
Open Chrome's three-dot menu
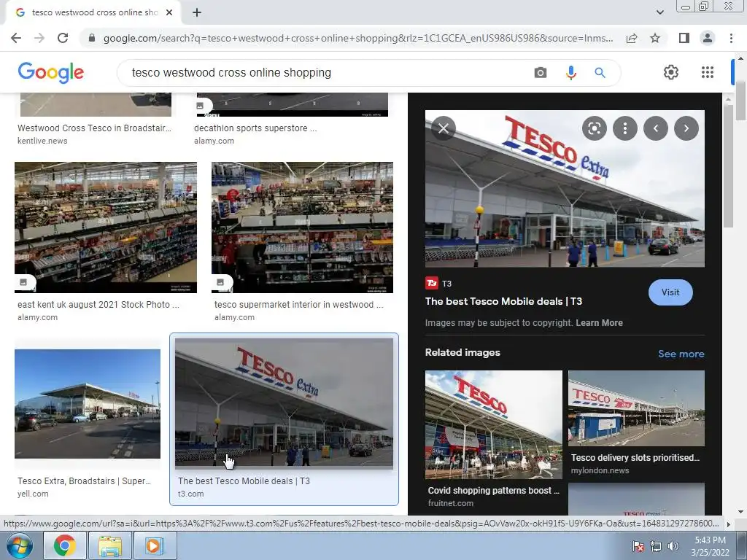731,38
